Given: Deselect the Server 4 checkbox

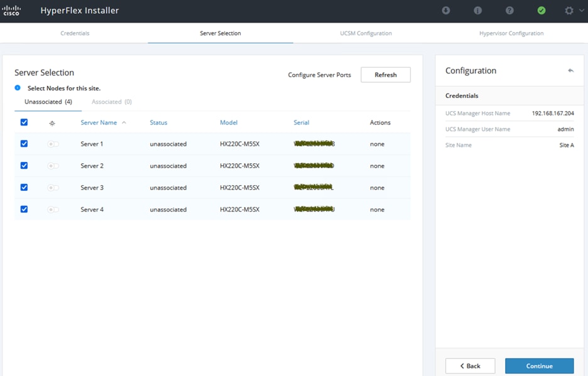Looking at the screenshot, I should [x=24, y=209].
